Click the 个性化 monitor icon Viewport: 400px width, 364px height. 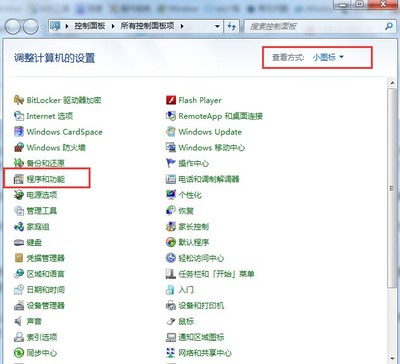[171, 195]
